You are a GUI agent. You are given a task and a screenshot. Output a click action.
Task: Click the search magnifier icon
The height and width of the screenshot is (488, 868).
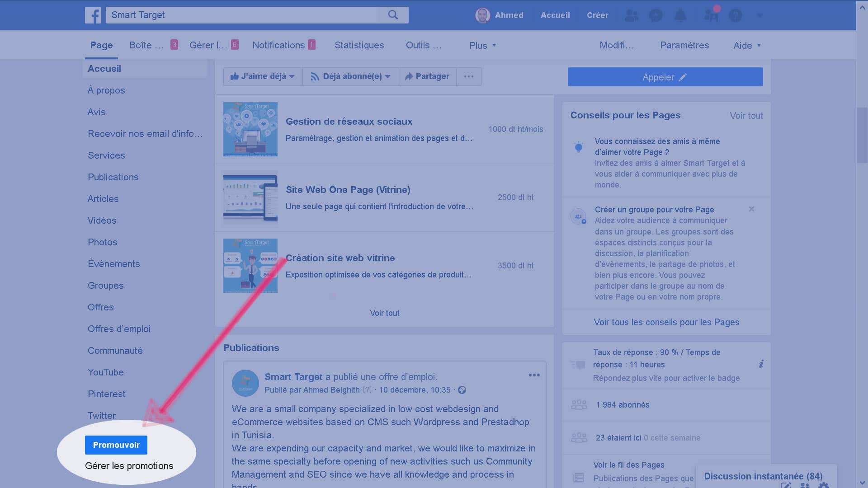click(393, 15)
